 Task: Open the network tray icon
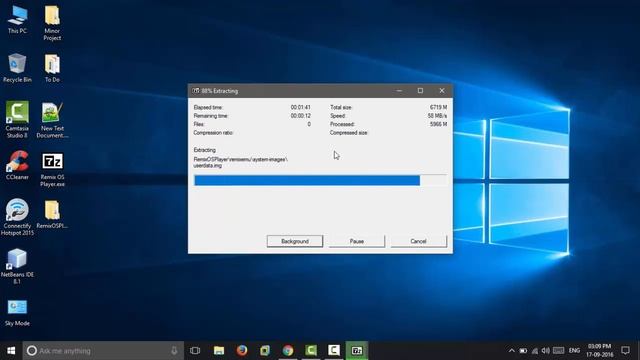tap(535, 351)
